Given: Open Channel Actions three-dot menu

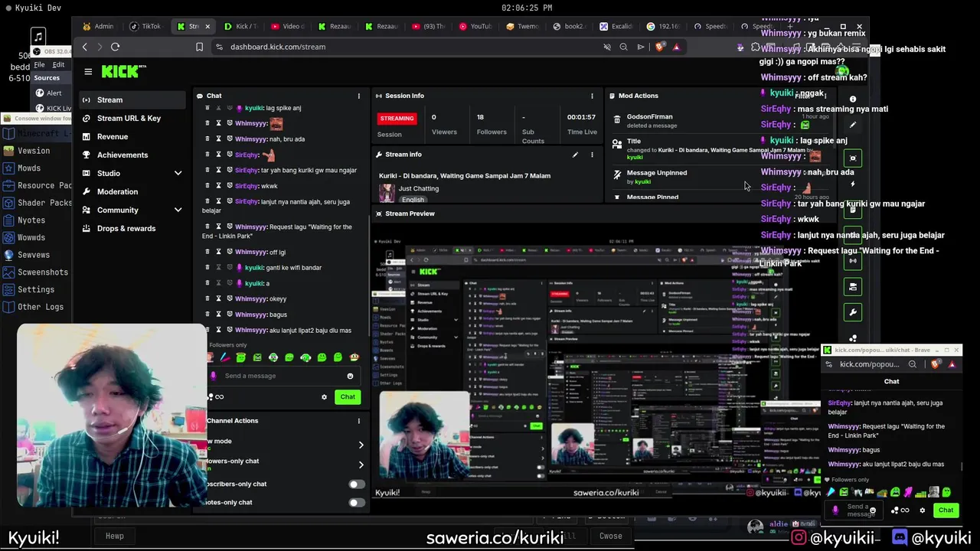Looking at the screenshot, I should pyautogui.click(x=358, y=420).
